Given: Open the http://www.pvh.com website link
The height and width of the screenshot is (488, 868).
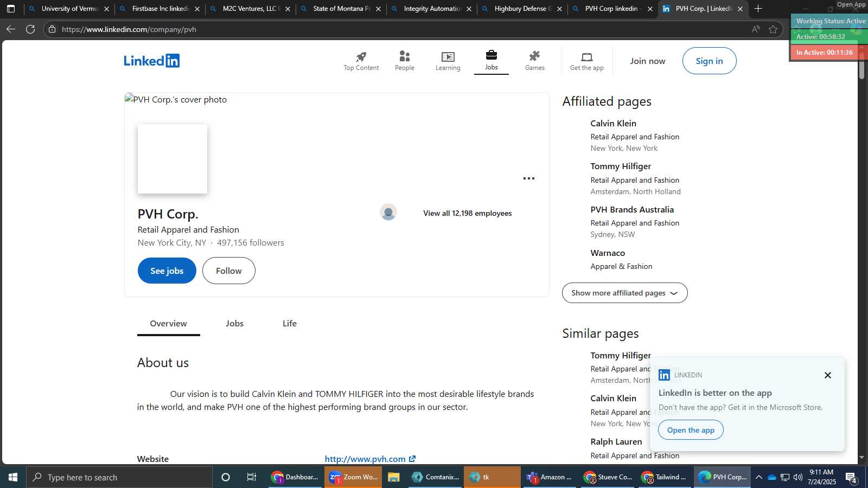Looking at the screenshot, I should (x=370, y=459).
